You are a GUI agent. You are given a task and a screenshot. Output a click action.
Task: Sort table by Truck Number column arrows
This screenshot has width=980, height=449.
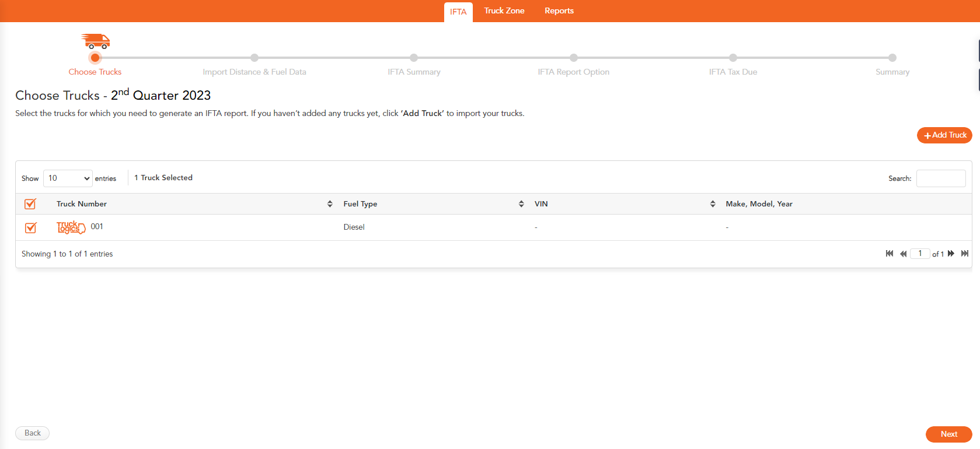coord(330,204)
